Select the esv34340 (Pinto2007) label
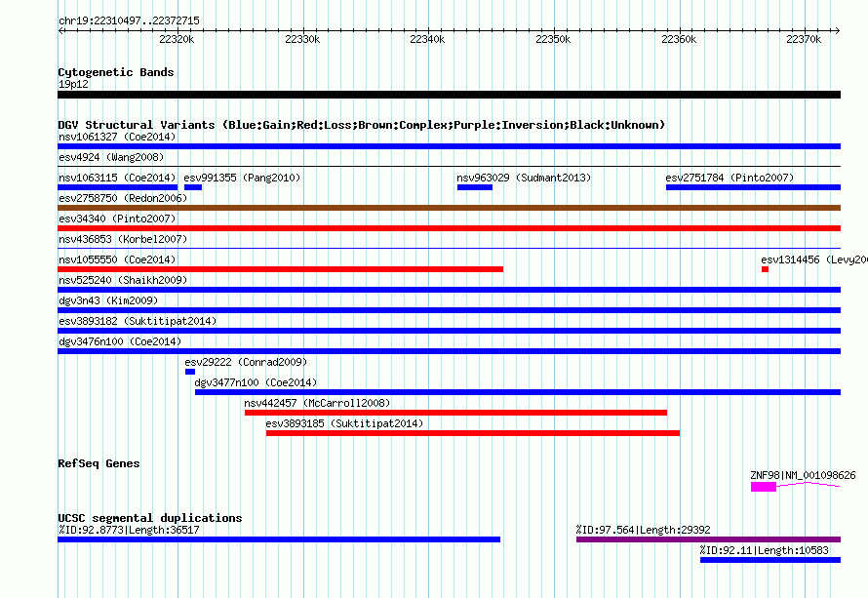The height and width of the screenshot is (598, 868). [117, 219]
